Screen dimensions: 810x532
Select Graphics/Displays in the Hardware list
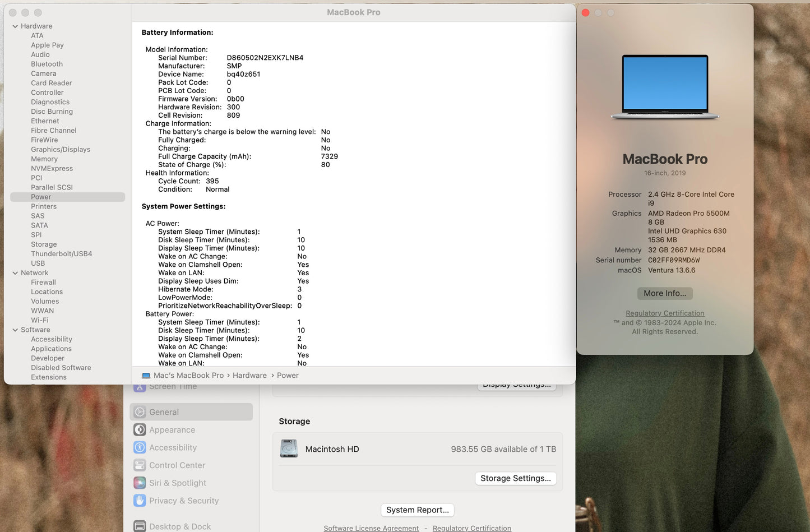coord(61,149)
